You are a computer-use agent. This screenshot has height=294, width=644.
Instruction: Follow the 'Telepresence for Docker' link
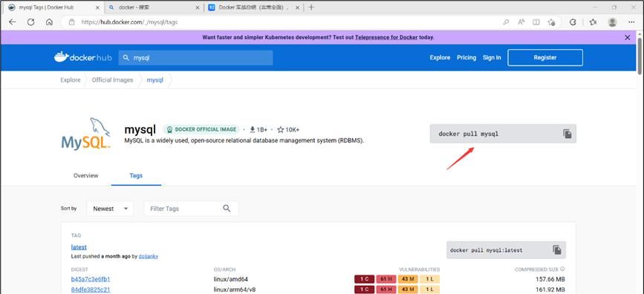pos(386,37)
